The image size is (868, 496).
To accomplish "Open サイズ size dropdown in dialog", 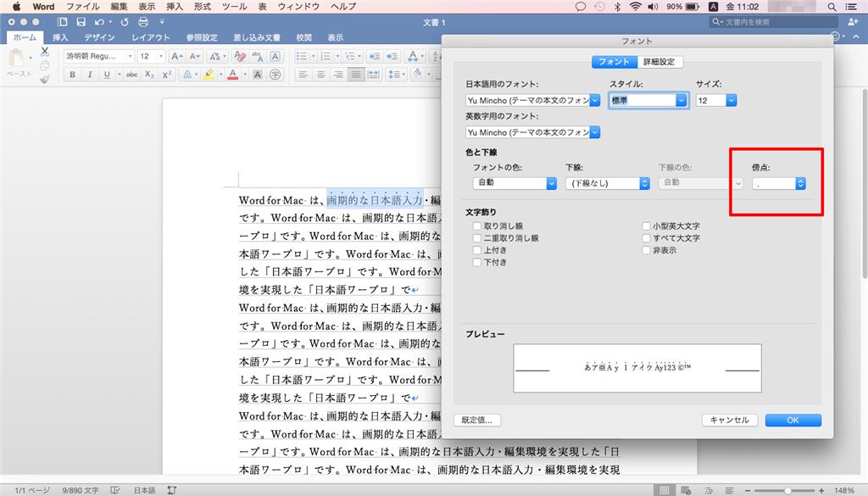I will [732, 100].
